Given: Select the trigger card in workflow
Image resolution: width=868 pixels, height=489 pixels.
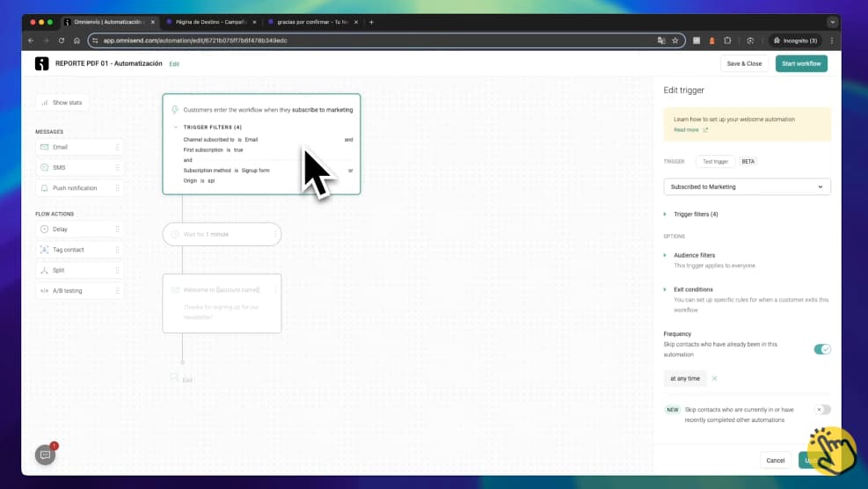Looking at the screenshot, I should tap(261, 144).
